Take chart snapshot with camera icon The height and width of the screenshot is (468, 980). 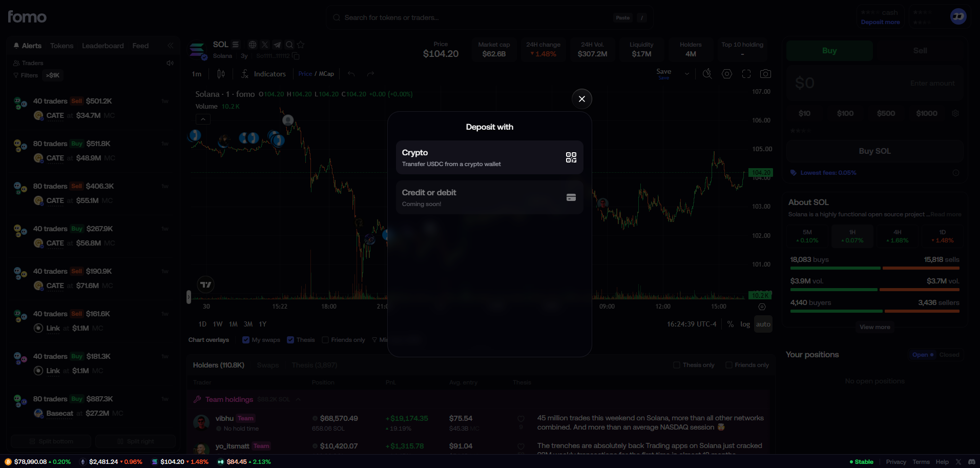pyautogui.click(x=765, y=74)
